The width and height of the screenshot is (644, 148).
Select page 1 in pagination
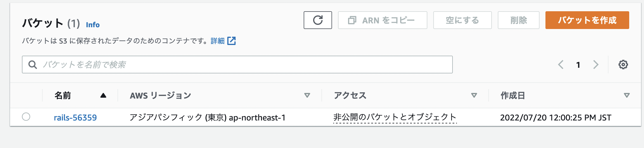pos(578,65)
